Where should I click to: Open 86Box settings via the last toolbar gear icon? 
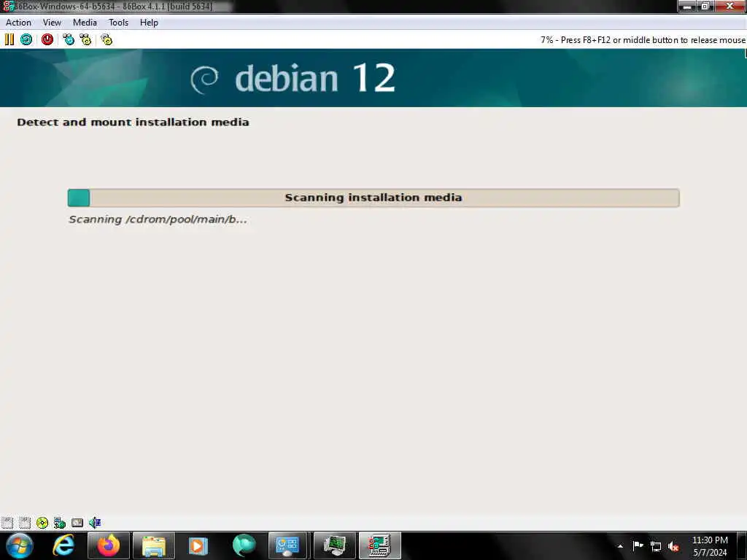pyautogui.click(x=107, y=39)
